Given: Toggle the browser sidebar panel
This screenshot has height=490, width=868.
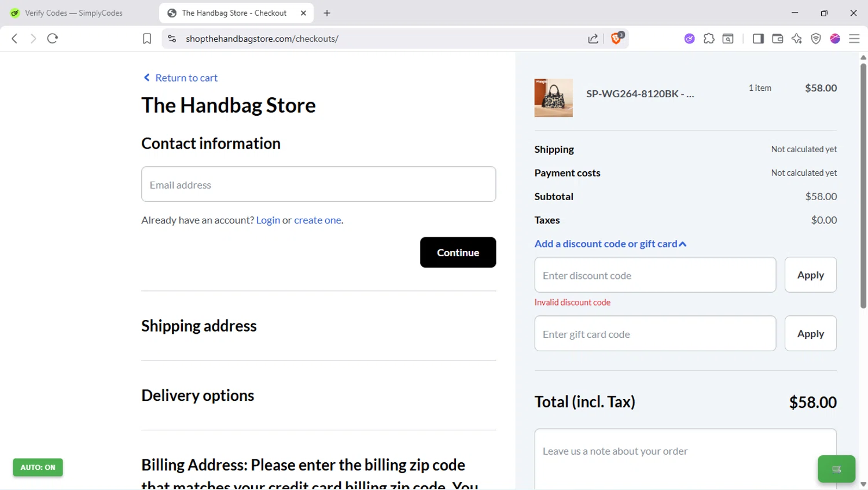Looking at the screenshot, I should coord(758,39).
